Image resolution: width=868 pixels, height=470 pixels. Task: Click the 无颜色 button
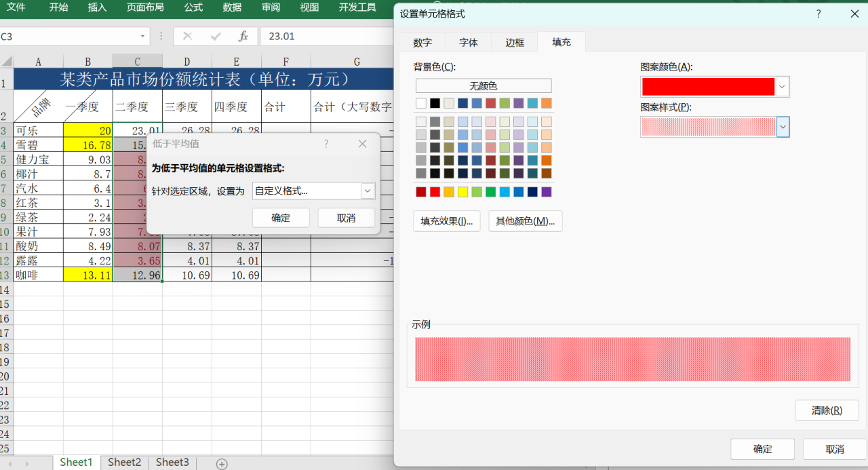484,86
